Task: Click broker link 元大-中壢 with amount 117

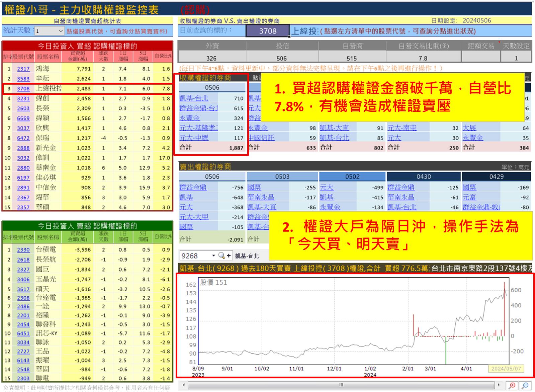Action: (x=194, y=137)
